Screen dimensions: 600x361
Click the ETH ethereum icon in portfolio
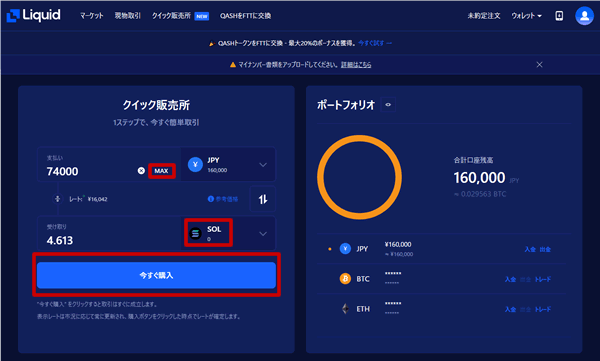pyautogui.click(x=345, y=309)
